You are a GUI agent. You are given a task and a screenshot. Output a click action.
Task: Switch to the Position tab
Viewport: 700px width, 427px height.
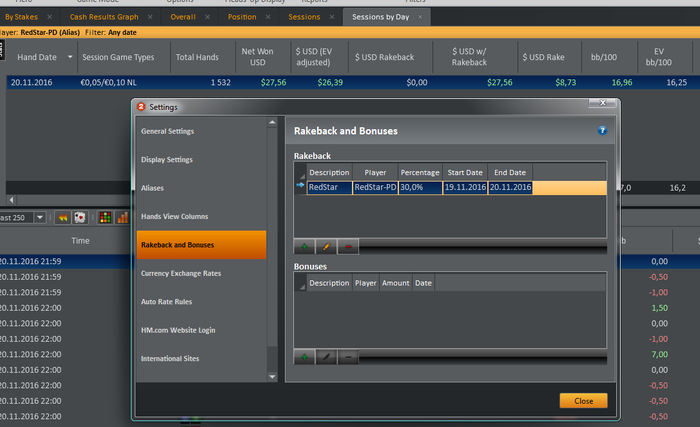(242, 17)
